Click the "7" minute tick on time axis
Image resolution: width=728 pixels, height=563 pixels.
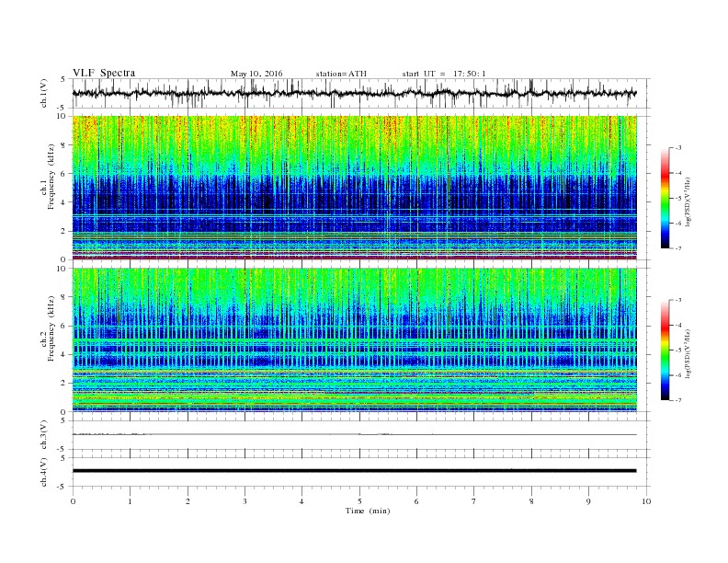click(474, 501)
